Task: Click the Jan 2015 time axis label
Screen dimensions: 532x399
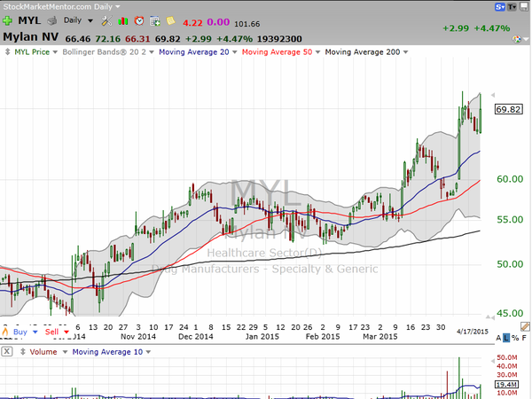Action: [262, 337]
